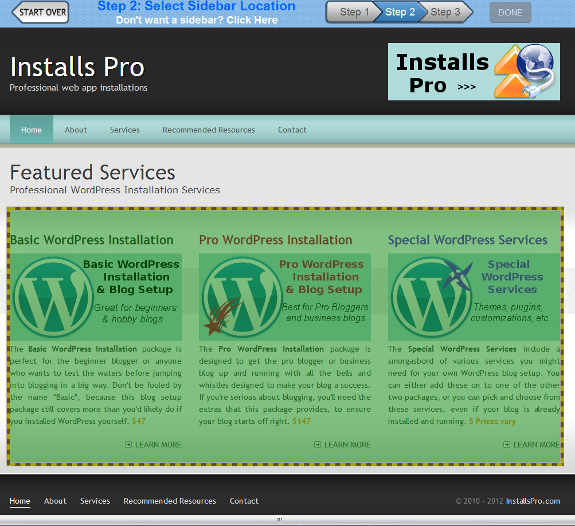575x526 pixels.
Task: Click WordPress logo with ninja star, Special image
Action: [x=431, y=297]
